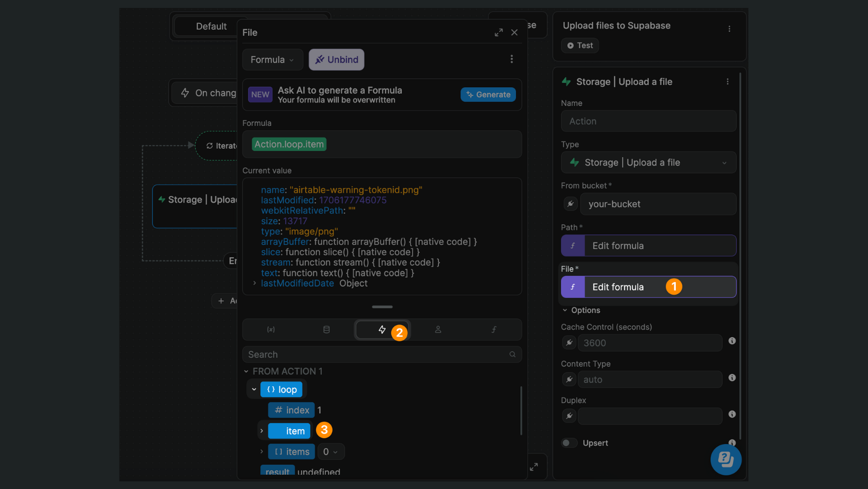Expand the item tree node
The height and width of the screenshot is (489, 868).
pyautogui.click(x=261, y=431)
